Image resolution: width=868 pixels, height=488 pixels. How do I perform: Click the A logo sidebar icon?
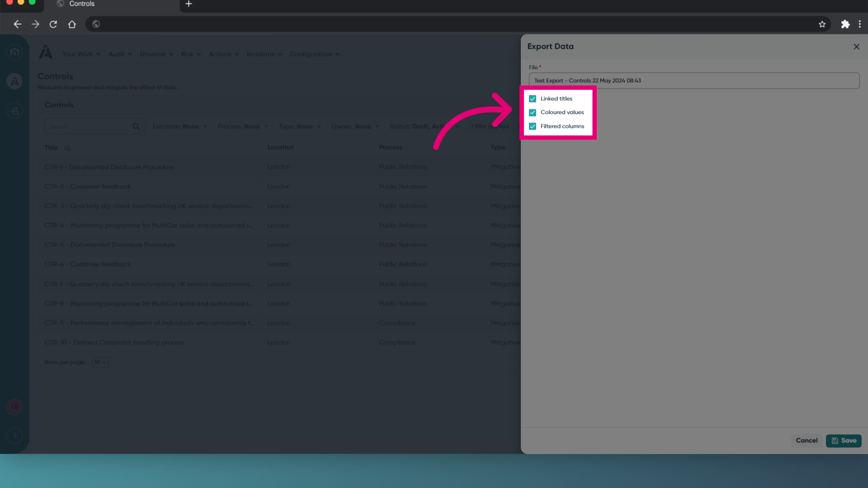click(x=15, y=81)
